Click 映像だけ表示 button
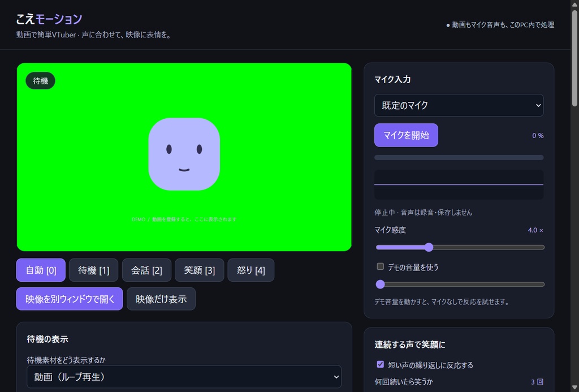 161,299
